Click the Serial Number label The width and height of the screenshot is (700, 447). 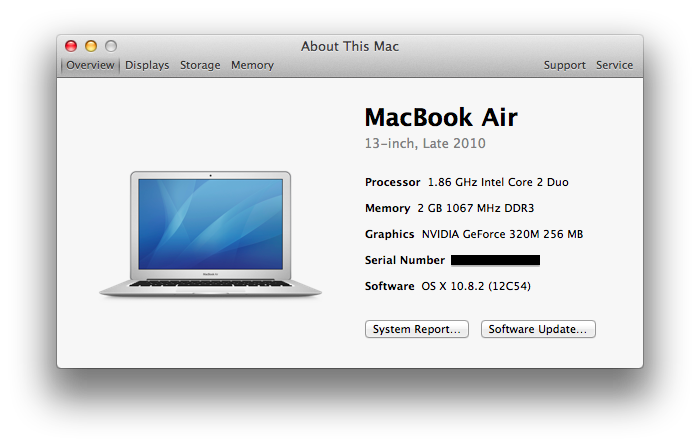404,260
